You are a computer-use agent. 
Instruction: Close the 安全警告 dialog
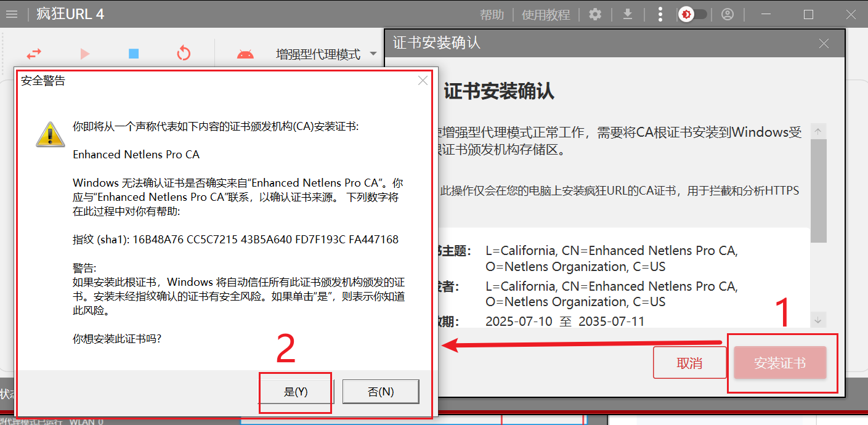pyautogui.click(x=423, y=81)
